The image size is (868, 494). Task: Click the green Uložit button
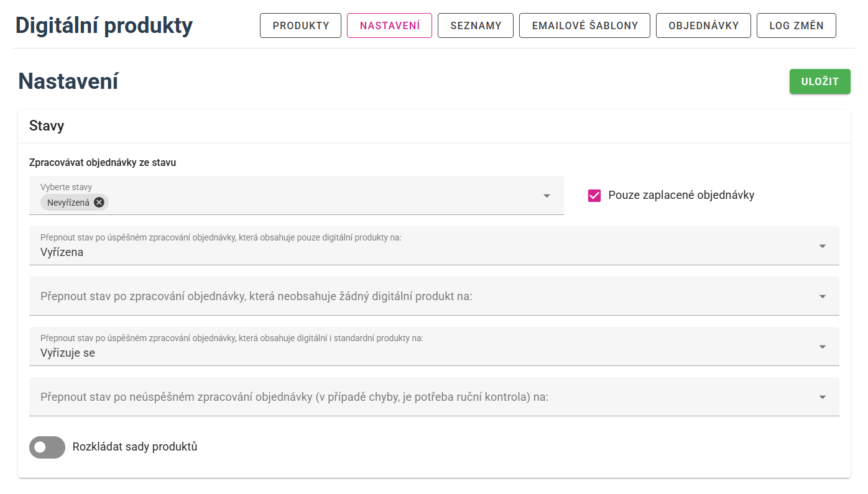(820, 81)
